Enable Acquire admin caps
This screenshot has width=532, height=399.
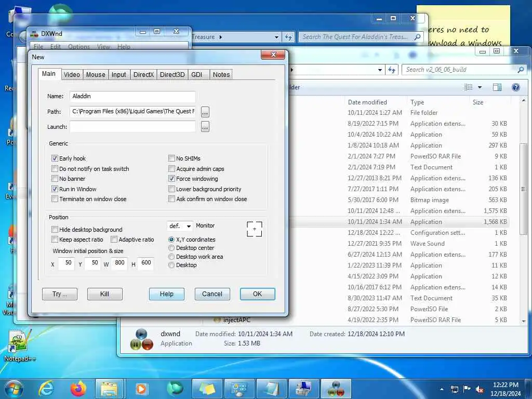tap(171, 169)
